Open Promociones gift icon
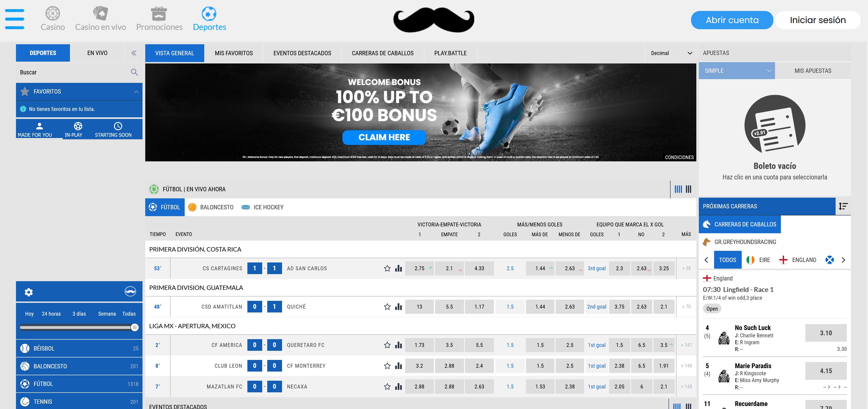868x409 pixels. point(159,14)
